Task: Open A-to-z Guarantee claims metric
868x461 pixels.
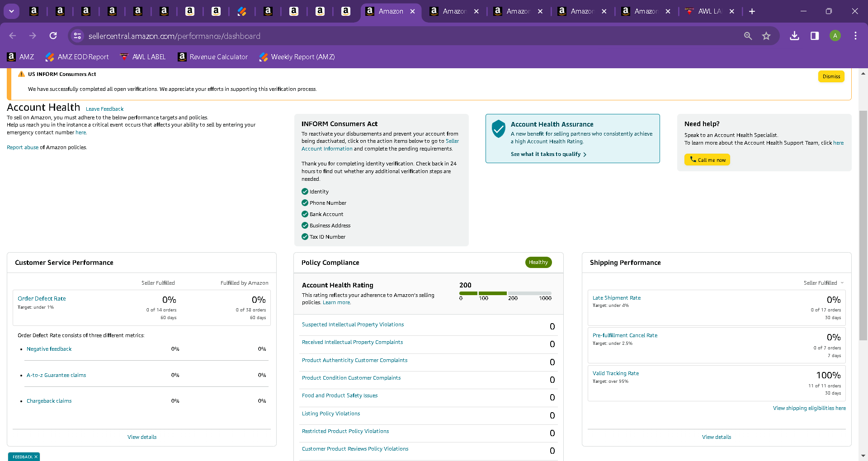Action: [56, 375]
